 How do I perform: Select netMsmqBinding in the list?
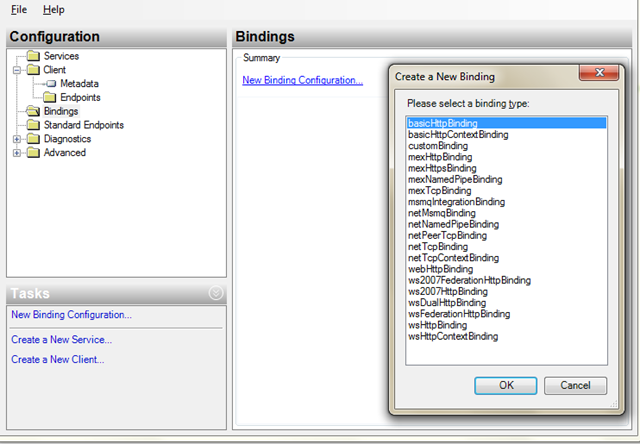pyautogui.click(x=506, y=213)
